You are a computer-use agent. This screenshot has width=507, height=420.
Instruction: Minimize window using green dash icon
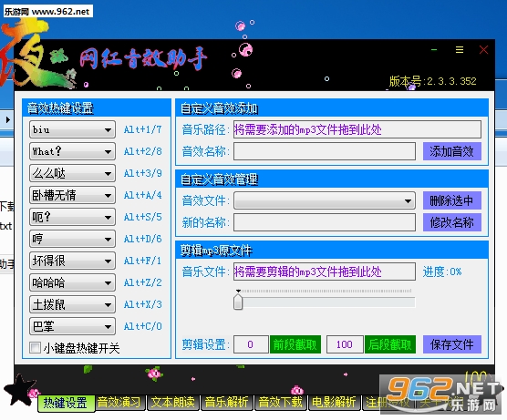[x=434, y=50]
